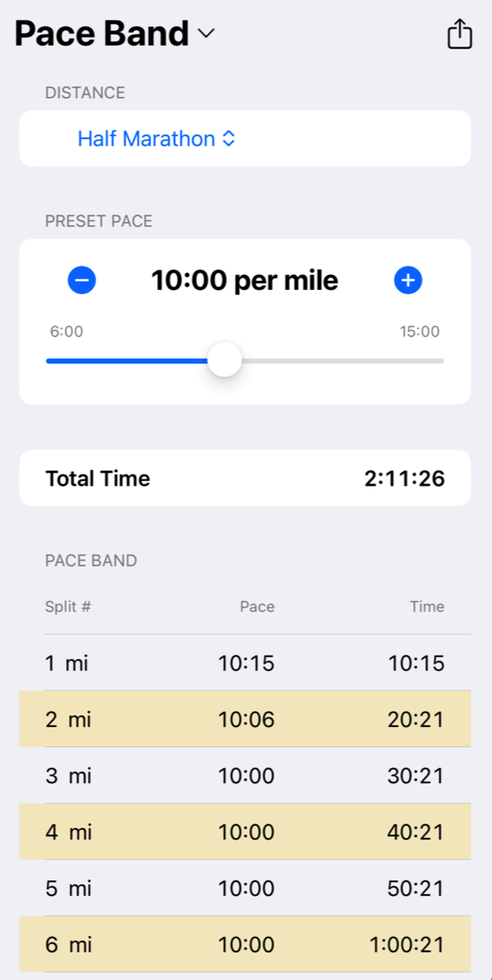Select the 6:00 minimum pace label
The height and width of the screenshot is (980, 492).
(x=66, y=332)
